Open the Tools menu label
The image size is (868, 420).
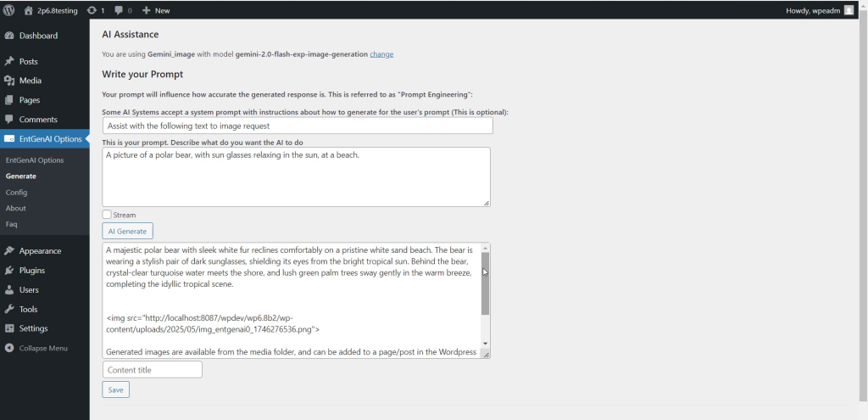point(28,309)
